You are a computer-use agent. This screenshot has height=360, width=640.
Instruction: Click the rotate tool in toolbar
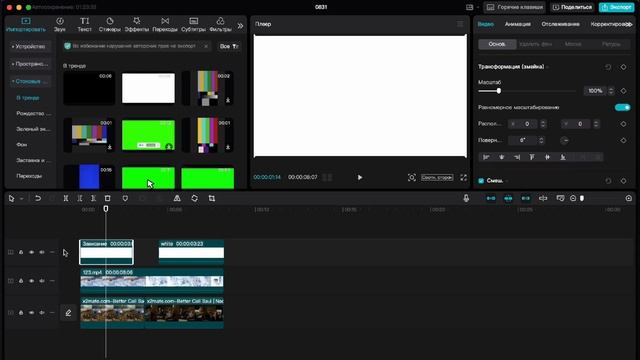(195, 198)
